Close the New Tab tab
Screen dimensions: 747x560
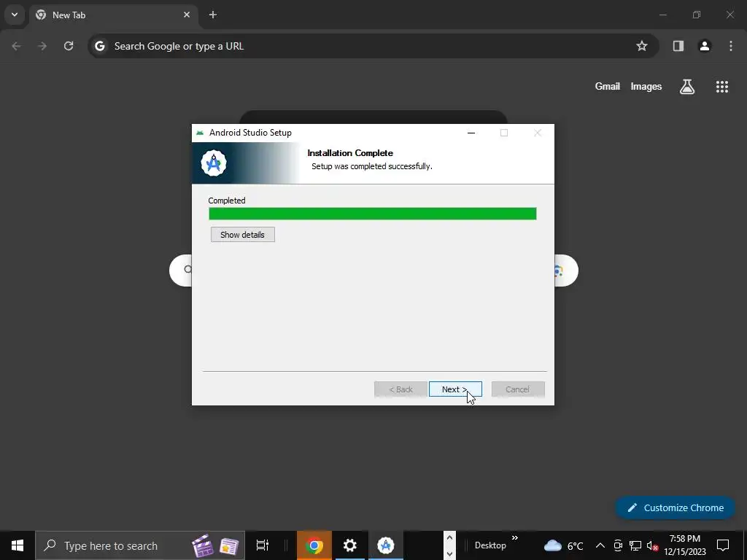187,15
